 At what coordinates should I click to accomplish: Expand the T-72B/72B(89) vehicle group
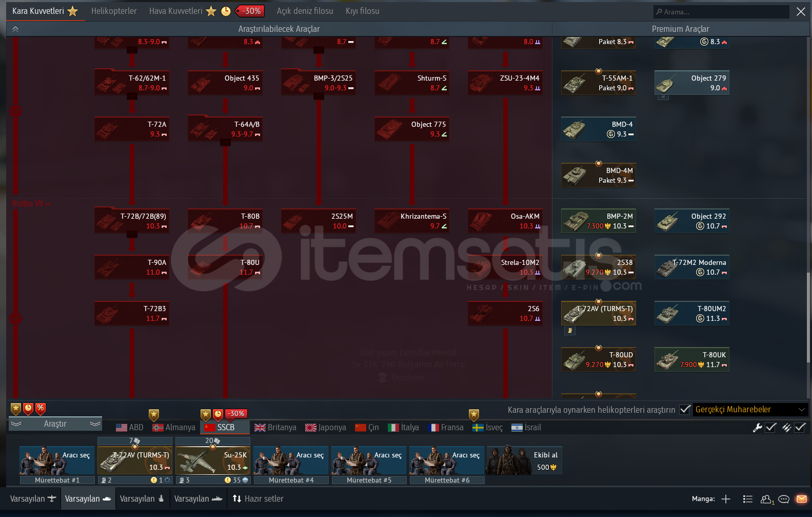coord(132,221)
